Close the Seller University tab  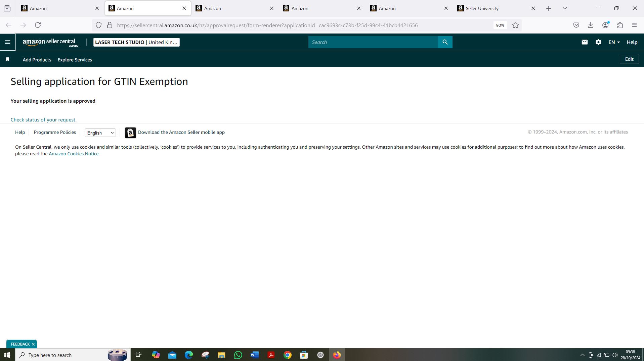coord(533,8)
